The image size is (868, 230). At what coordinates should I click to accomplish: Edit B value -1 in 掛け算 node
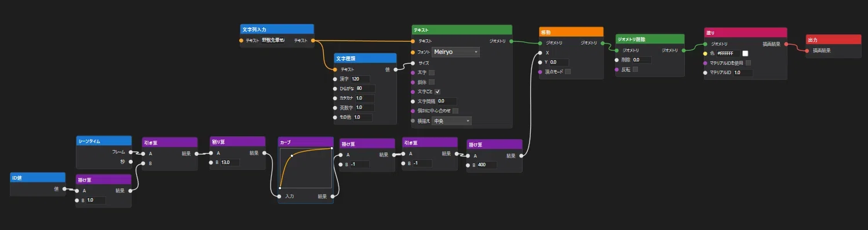[360, 165]
